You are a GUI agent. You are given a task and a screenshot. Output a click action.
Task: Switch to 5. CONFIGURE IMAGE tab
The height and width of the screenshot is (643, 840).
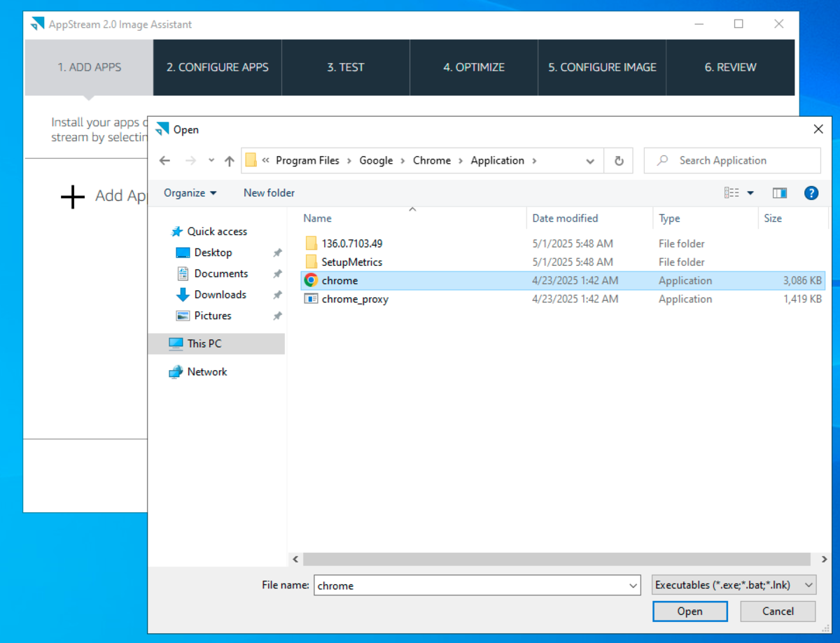(602, 67)
